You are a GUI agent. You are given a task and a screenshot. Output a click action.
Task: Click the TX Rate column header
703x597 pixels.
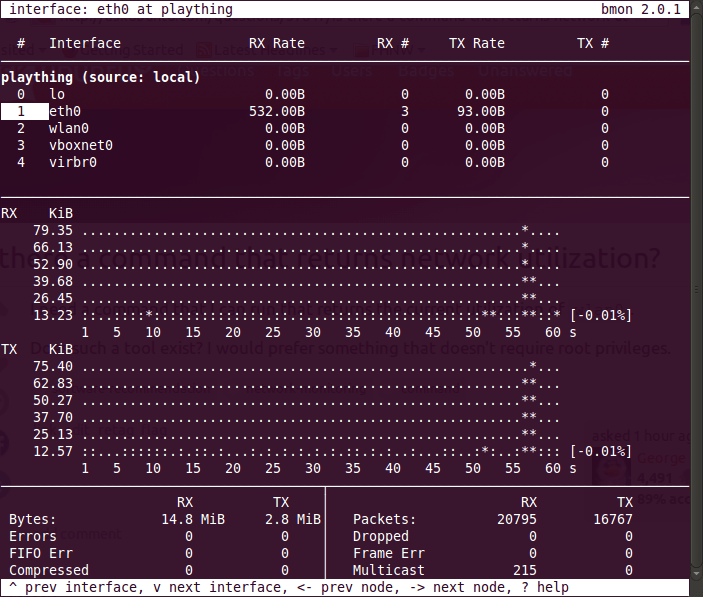coord(476,43)
